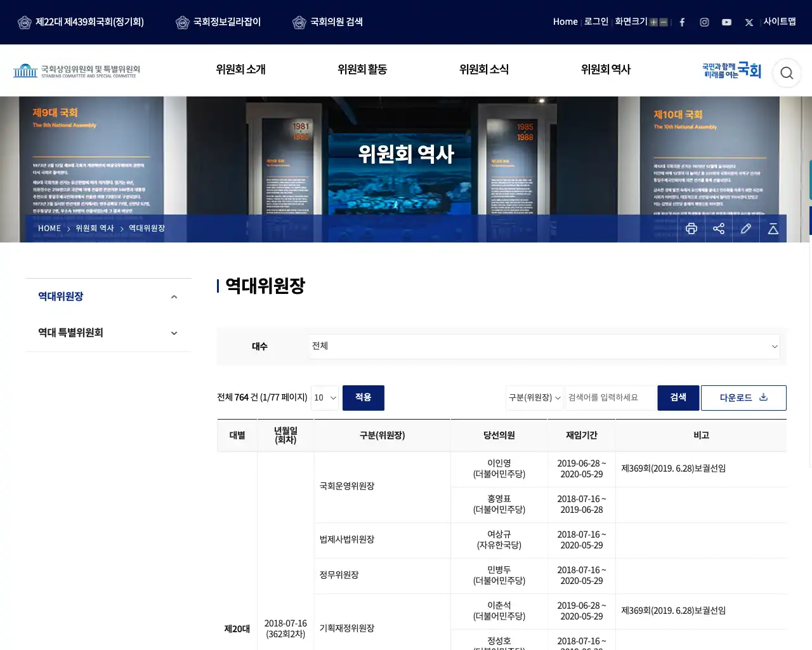The height and width of the screenshot is (650, 812).
Task: Click the 국회운영위원장 table cell
Action: pyautogui.click(x=382, y=487)
